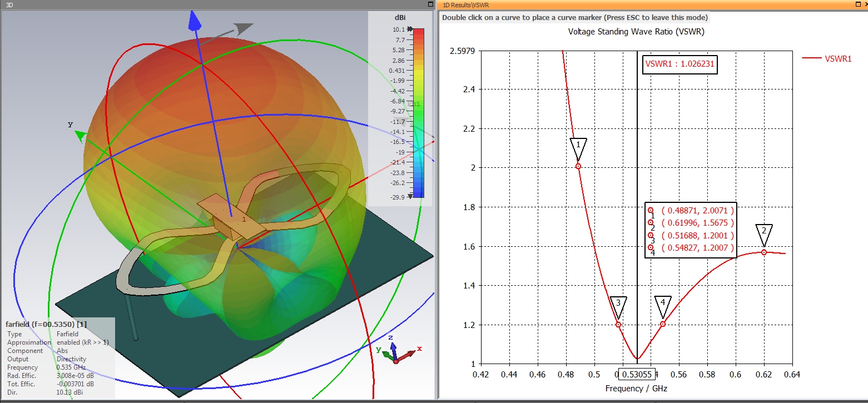
Task: Click port 1 on the antenna feed
Action: coord(244,220)
